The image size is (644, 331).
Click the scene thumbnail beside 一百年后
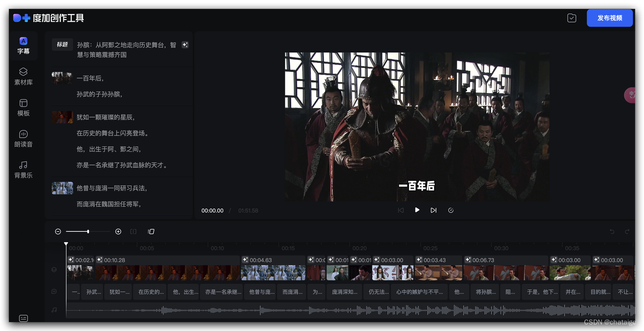tap(62, 78)
